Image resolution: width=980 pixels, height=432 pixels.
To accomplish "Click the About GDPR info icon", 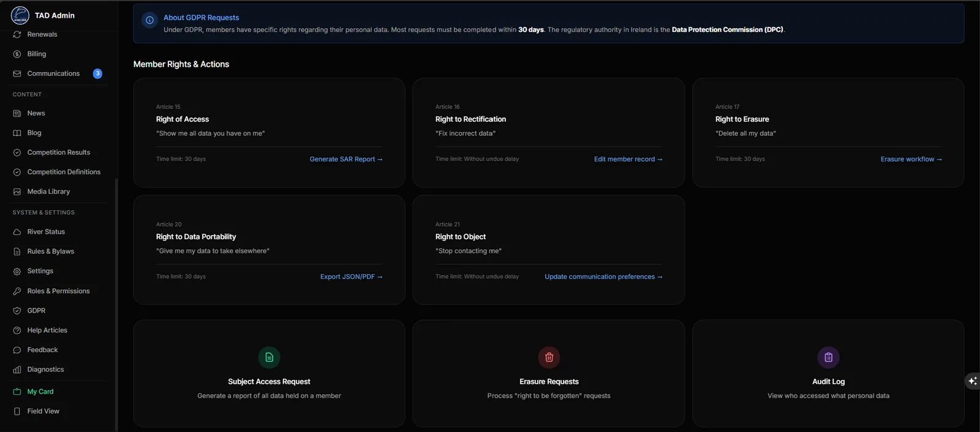I will [x=149, y=20].
